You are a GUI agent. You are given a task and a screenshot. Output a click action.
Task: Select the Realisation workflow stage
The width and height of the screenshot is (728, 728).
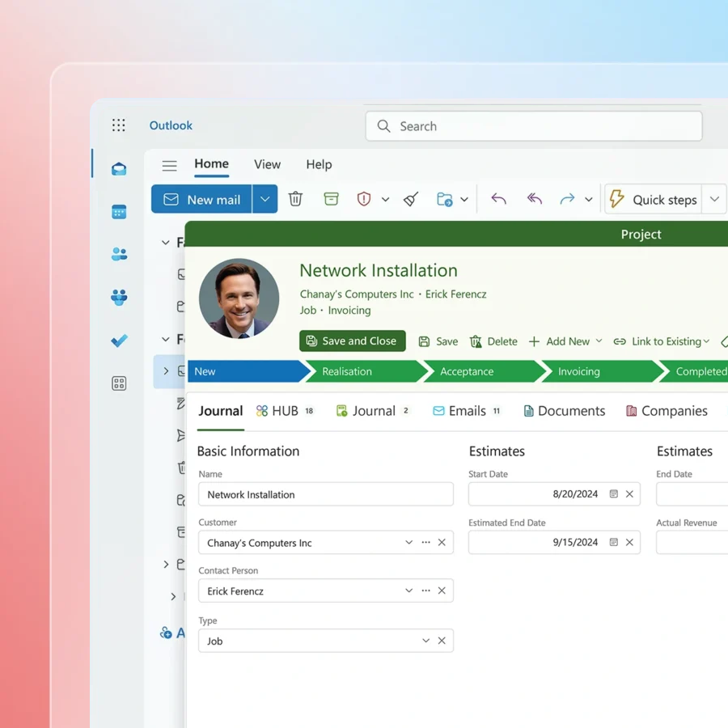(x=365, y=371)
